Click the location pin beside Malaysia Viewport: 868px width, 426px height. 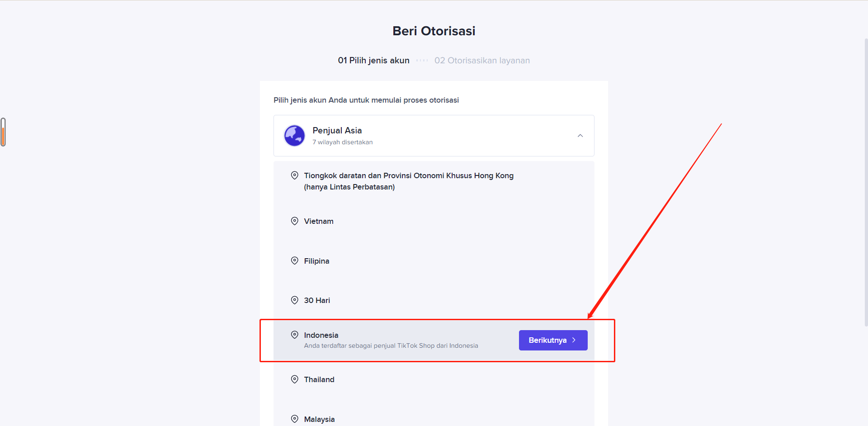[x=295, y=419]
